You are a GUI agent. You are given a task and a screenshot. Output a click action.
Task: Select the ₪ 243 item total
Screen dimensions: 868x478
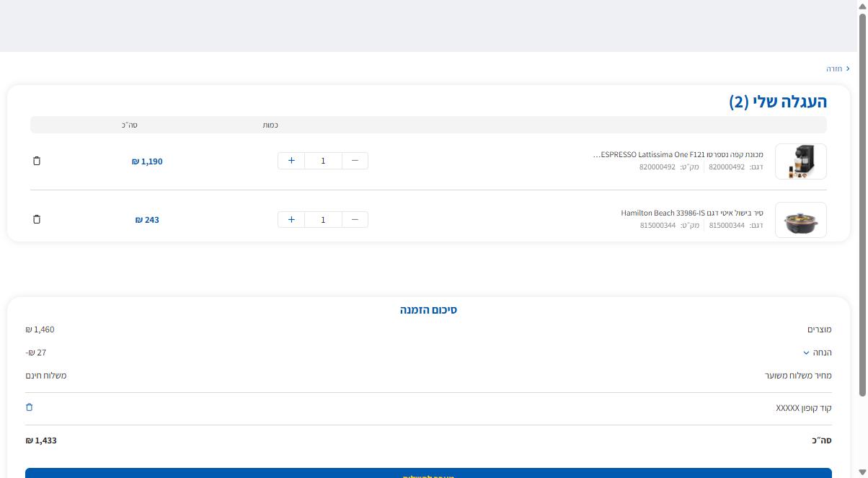click(147, 220)
